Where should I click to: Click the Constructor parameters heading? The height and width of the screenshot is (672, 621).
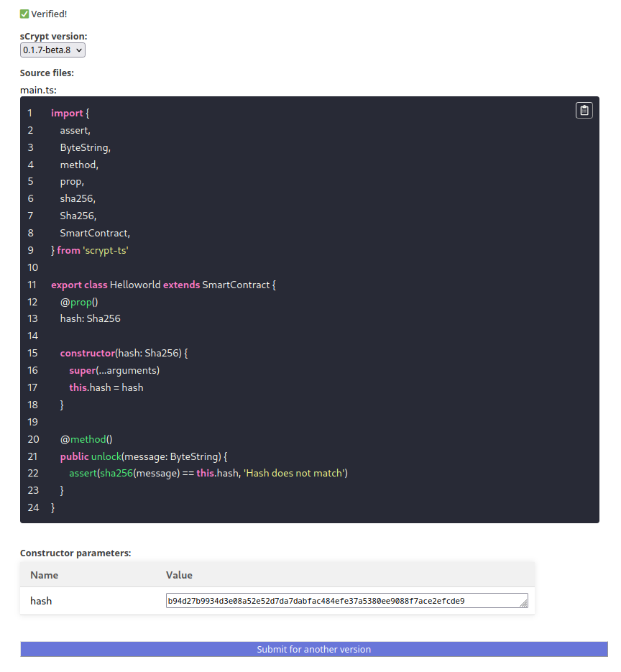click(x=75, y=553)
